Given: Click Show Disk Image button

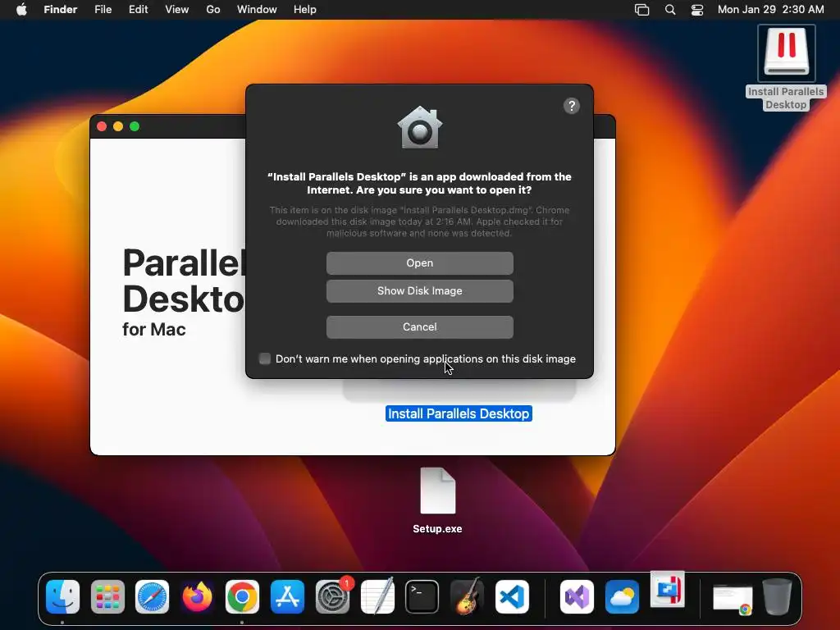Looking at the screenshot, I should click(x=419, y=291).
